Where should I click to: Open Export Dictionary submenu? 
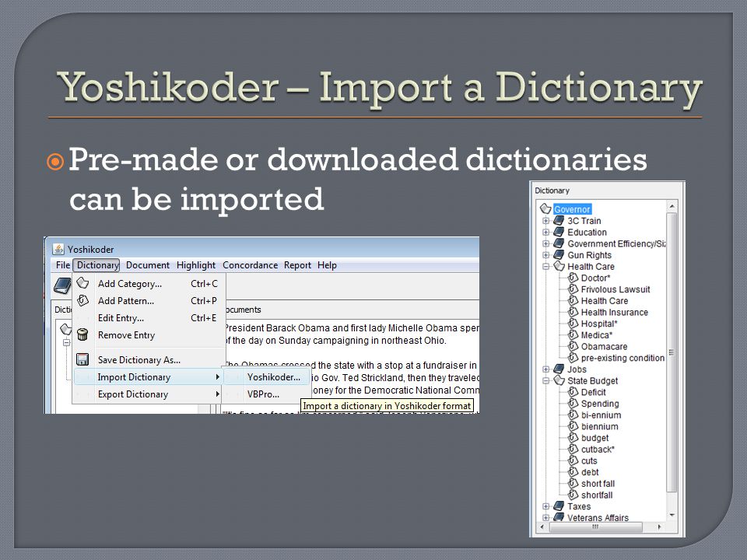pyautogui.click(x=149, y=394)
